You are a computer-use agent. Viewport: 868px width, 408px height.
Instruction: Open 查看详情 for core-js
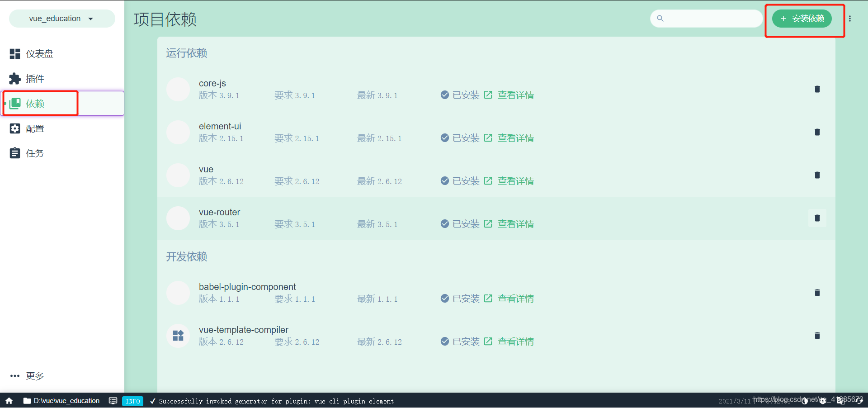[516, 95]
